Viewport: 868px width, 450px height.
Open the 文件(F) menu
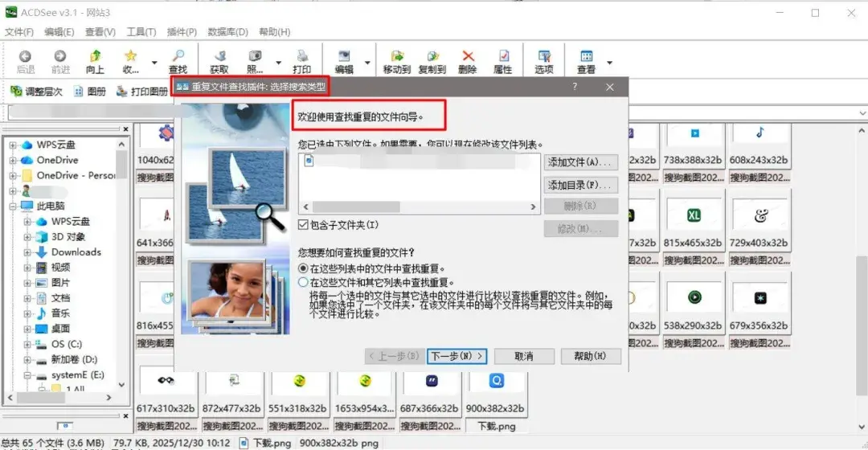pyautogui.click(x=19, y=32)
